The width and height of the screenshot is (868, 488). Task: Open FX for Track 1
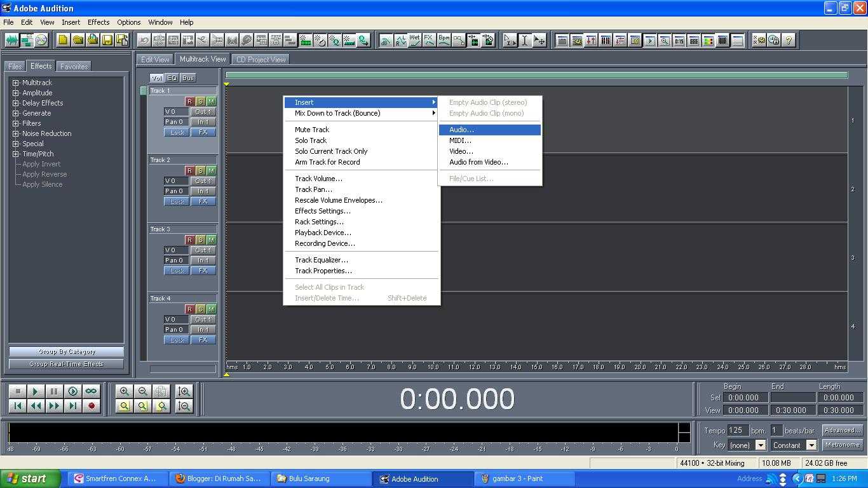(x=203, y=132)
